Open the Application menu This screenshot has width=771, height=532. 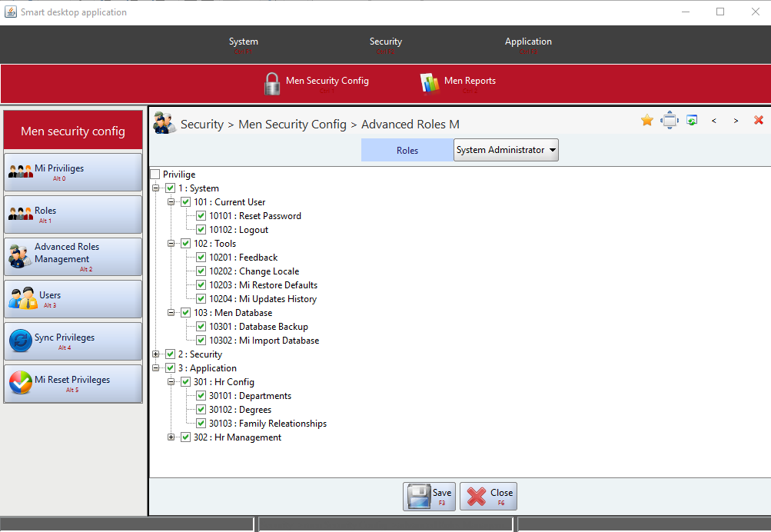(x=528, y=42)
